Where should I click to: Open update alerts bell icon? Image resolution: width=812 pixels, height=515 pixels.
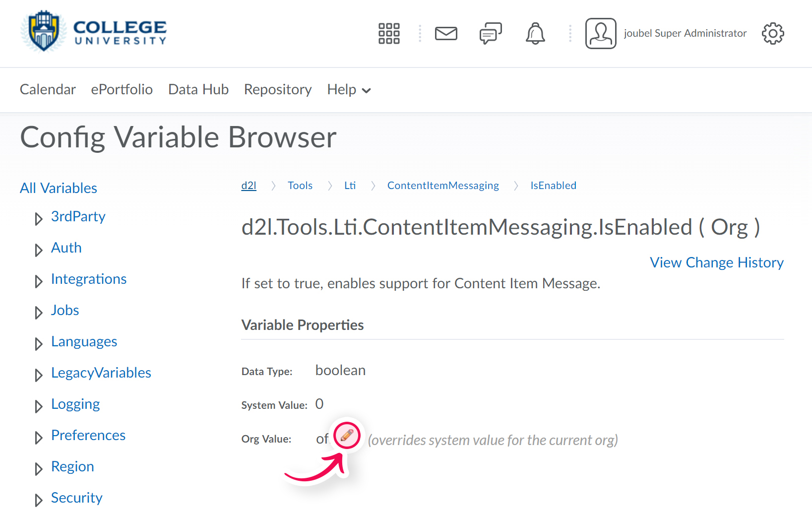point(535,34)
